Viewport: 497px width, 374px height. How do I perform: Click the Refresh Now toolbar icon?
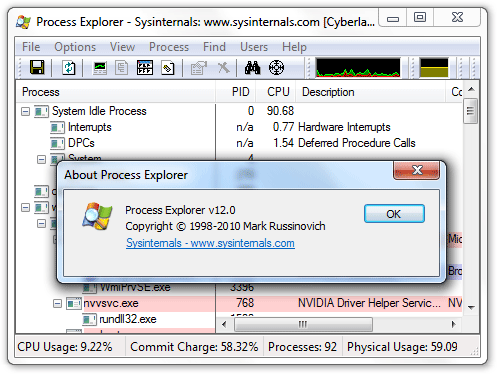pyautogui.click(x=69, y=68)
